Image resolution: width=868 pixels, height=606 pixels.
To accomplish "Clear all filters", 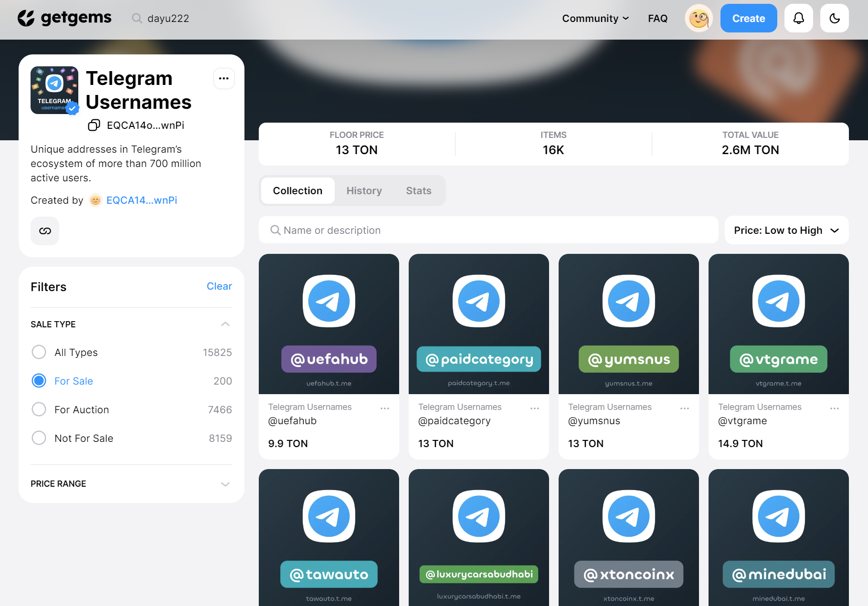I will [x=219, y=286].
